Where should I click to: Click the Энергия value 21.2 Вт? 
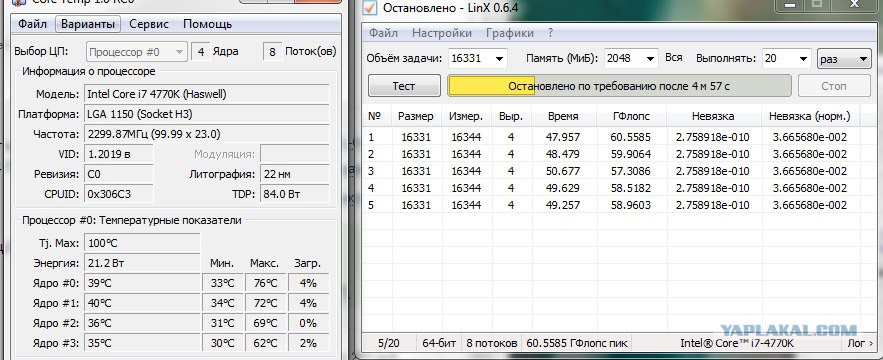[142, 263]
